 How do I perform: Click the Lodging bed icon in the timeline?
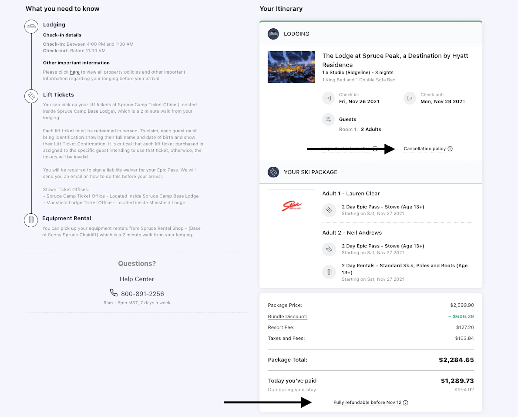pos(31,27)
